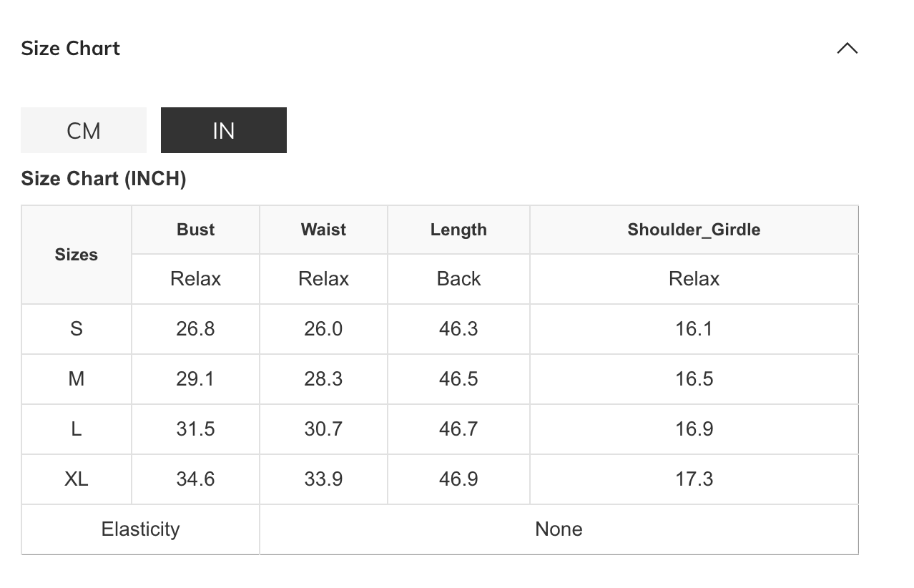Select the S size row label
Screen dimensions: 914x588
[x=77, y=329]
